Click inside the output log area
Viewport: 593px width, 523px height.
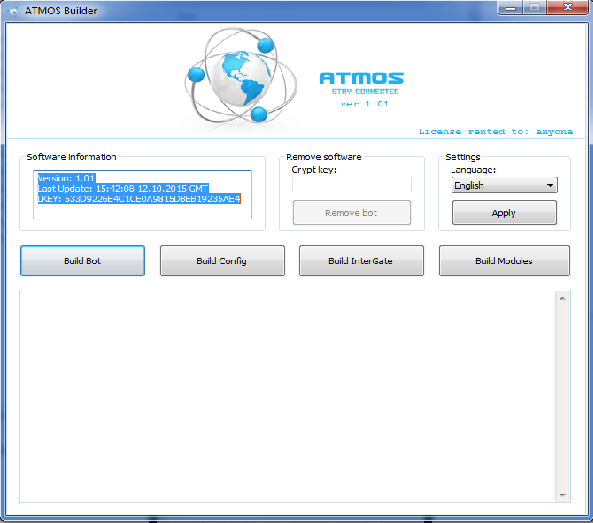point(288,396)
